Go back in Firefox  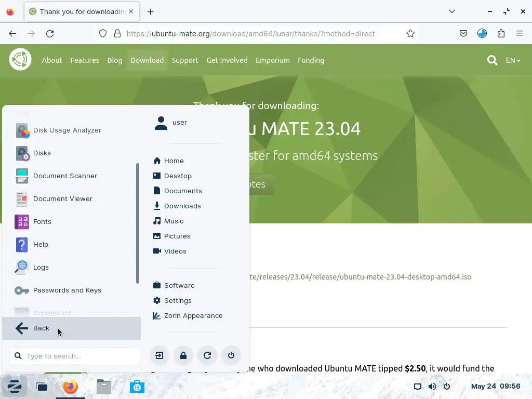pos(12,34)
